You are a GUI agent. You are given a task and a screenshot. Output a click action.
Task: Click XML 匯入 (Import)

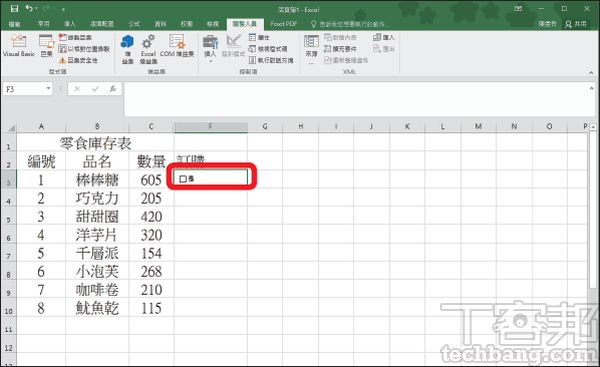(383, 38)
